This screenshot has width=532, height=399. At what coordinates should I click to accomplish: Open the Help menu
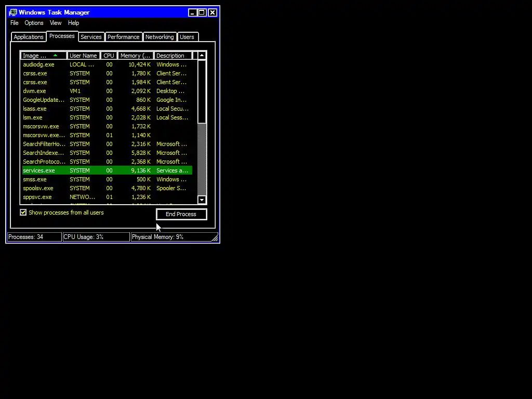[73, 23]
